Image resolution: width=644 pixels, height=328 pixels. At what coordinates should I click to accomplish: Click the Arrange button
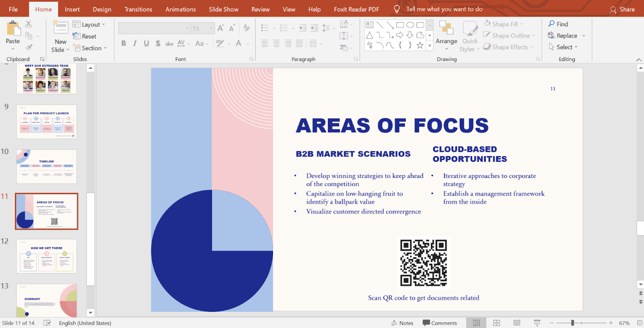click(x=446, y=36)
